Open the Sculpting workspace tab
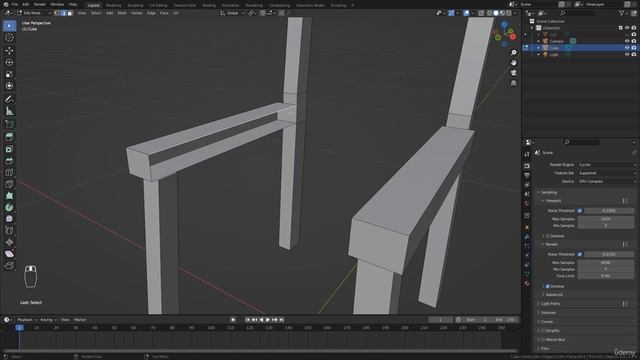 pyautogui.click(x=135, y=5)
